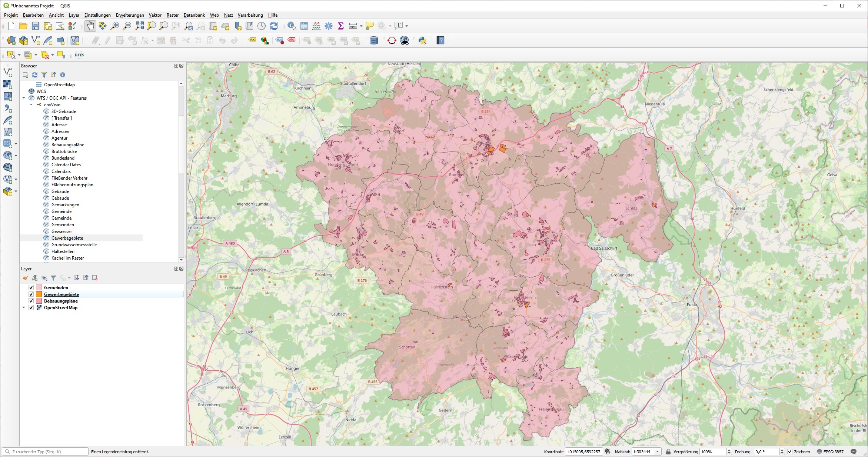Hide the Gemeinden layer checkbox
The height and width of the screenshot is (457, 868).
[31, 288]
